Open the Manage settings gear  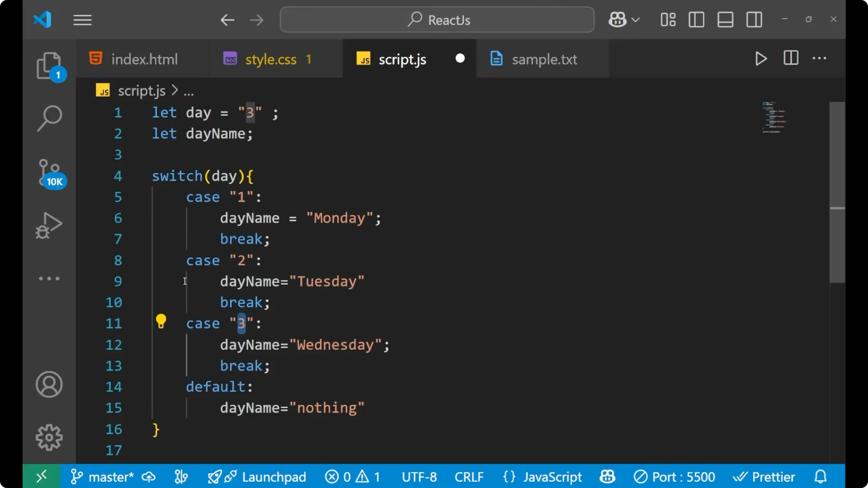coord(49,437)
